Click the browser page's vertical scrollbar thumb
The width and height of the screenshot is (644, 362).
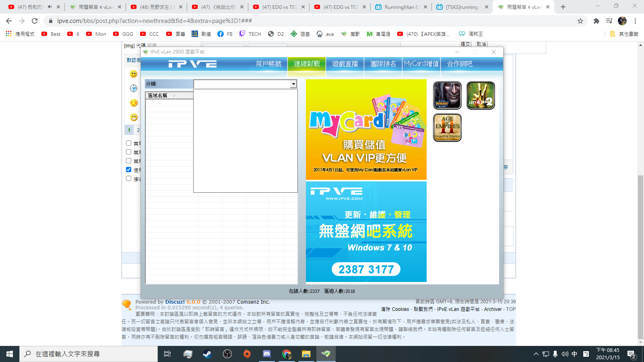click(x=640, y=257)
